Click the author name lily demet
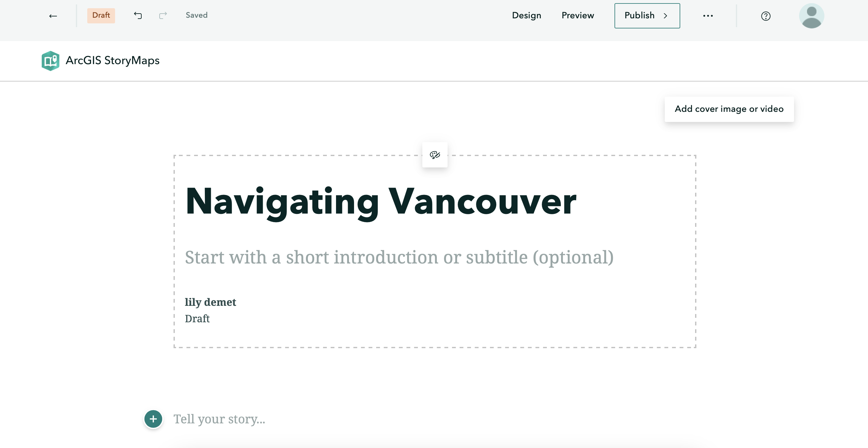The height and width of the screenshot is (448, 868). pyautogui.click(x=210, y=302)
